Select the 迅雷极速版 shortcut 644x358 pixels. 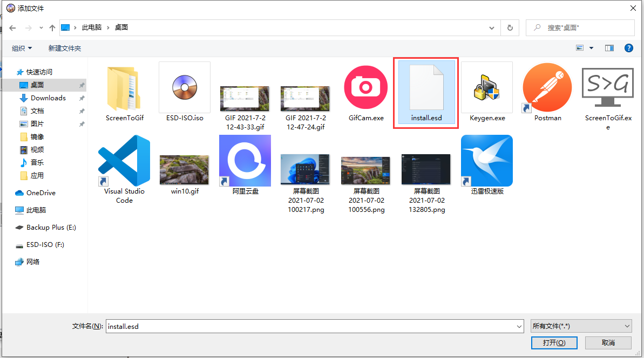(x=487, y=166)
